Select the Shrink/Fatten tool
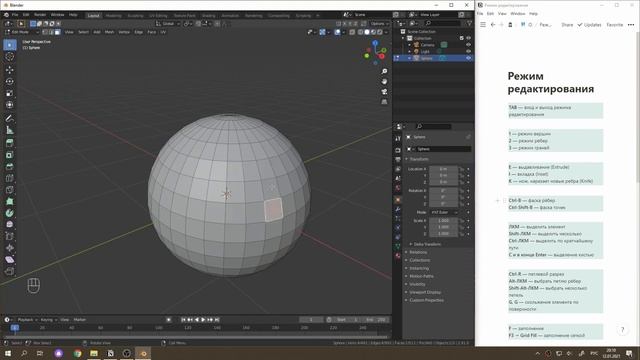The width and height of the screenshot is (640, 360). click(x=10, y=248)
